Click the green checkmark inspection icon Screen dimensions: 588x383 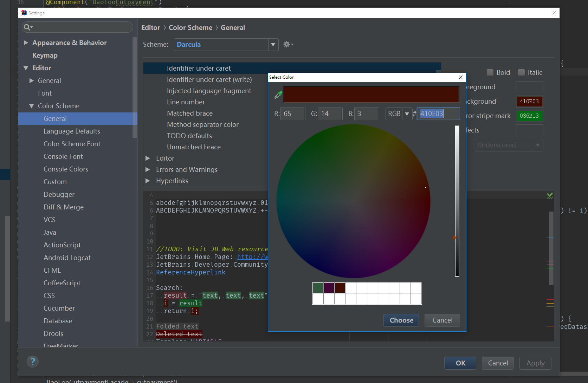coord(550,195)
